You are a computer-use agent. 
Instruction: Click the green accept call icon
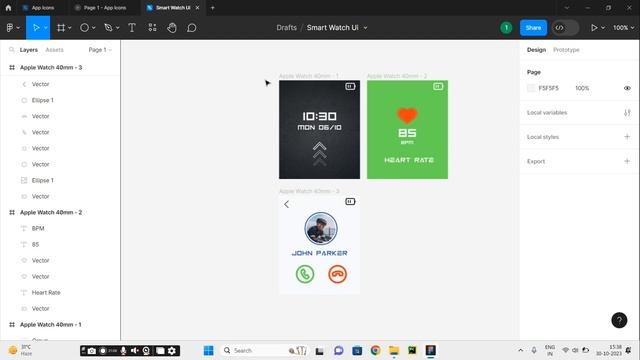[305, 274]
